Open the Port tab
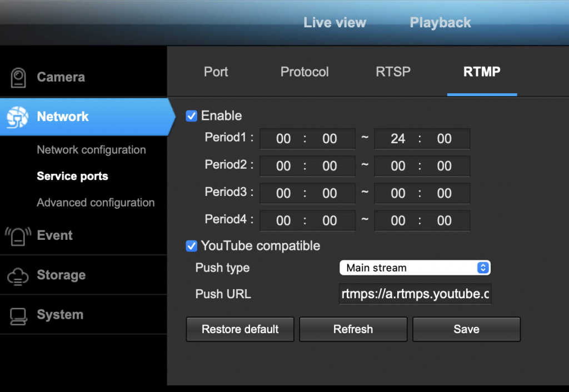This screenshot has height=392, width=569. [x=216, y=72]
